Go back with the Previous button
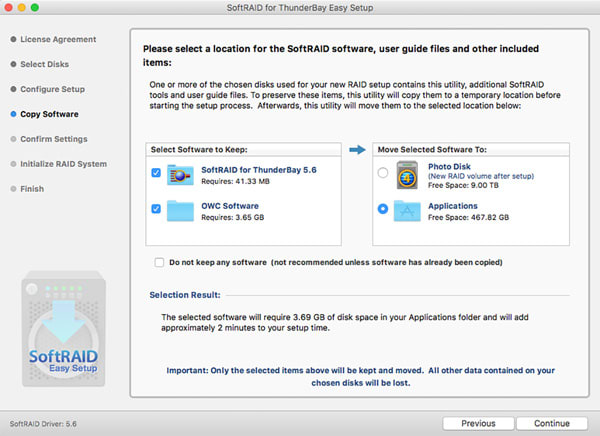600x436 pixels. 478,423
